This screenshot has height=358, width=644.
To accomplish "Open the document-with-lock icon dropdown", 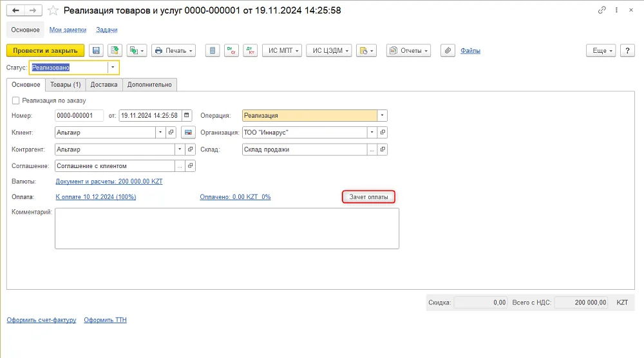I will (366, 50).
